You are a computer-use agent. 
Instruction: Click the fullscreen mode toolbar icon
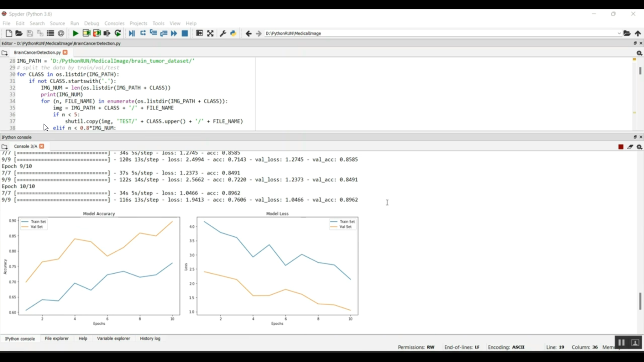click(210, 33)
